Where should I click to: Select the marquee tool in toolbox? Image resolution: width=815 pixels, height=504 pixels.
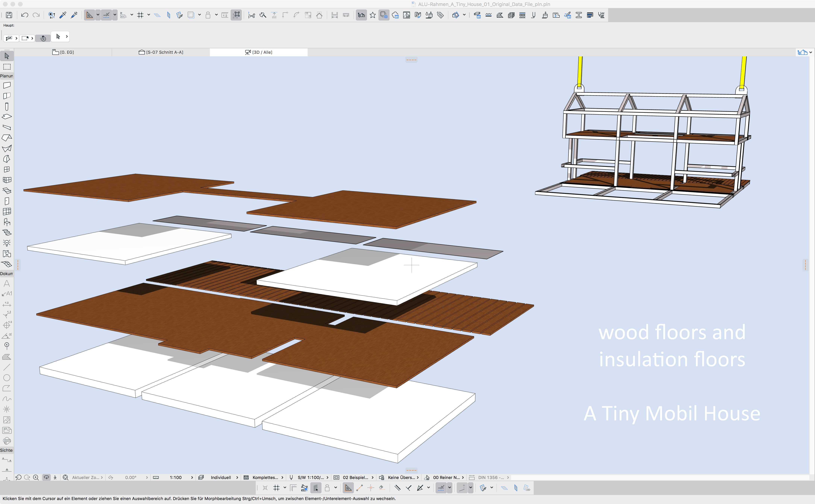(7, 67)
